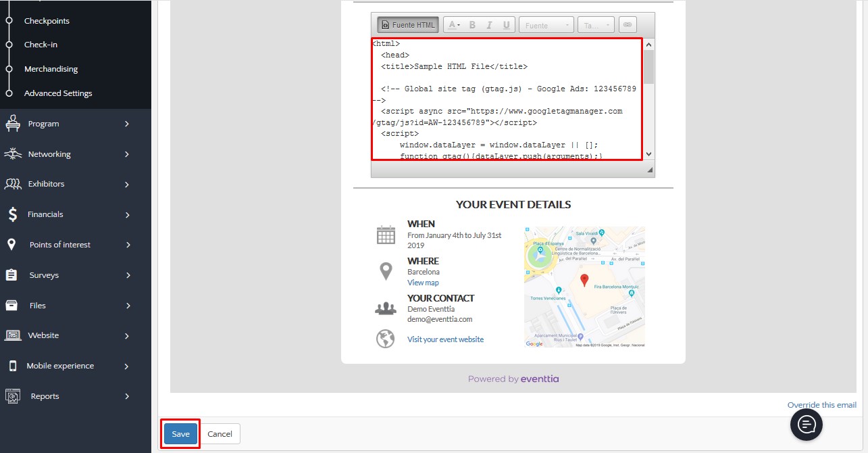Viewport: 868px width, 453px height.
Task: Apply underline formatting in editor toolbar
Action: [506, 25]
